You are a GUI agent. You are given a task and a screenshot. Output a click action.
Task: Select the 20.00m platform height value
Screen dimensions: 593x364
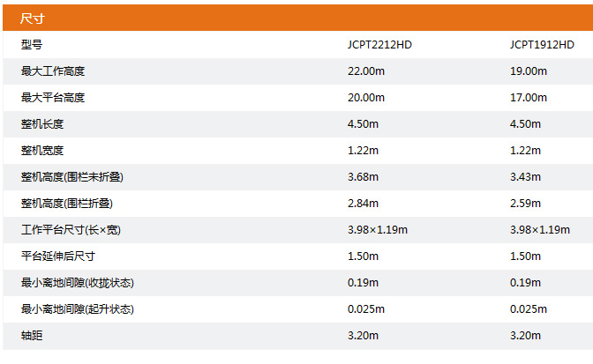tap(367, 98)
